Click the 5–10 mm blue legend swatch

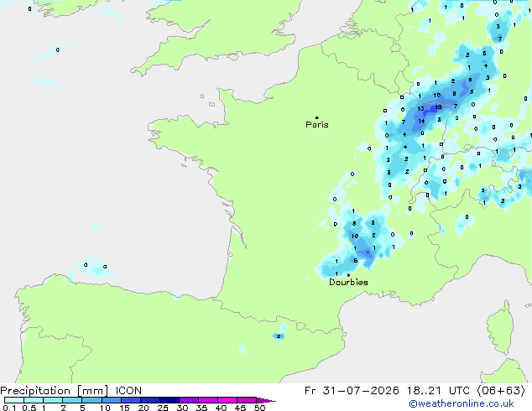point(92,400)
